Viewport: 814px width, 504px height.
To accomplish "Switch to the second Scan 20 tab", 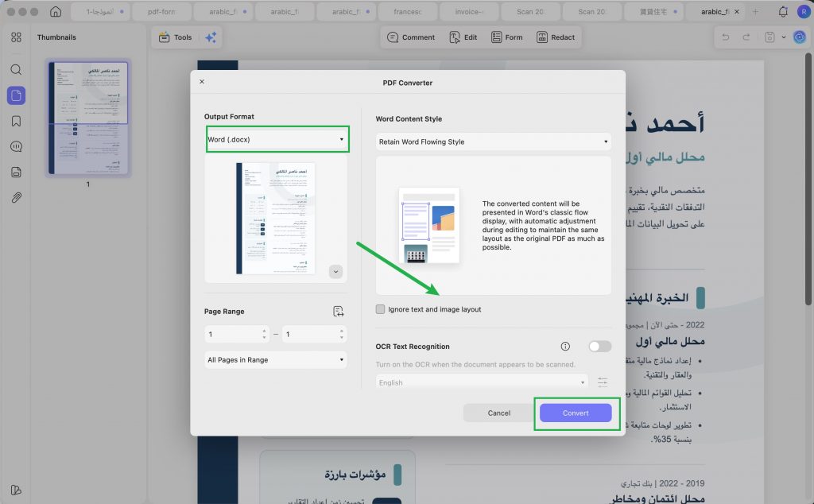I will coord(591,11).
